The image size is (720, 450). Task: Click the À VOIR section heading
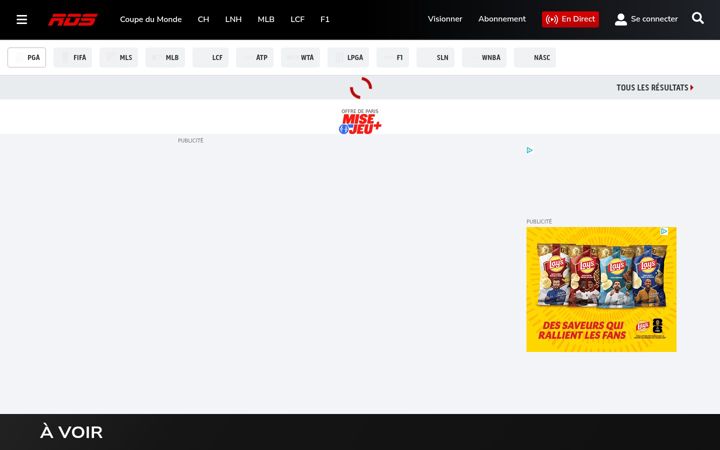pos(71,432)
